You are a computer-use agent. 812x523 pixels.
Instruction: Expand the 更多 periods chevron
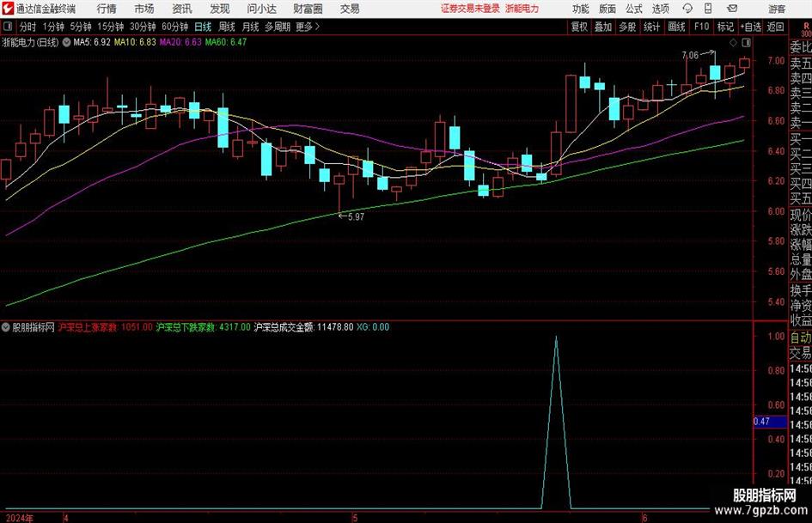point(317,27)
